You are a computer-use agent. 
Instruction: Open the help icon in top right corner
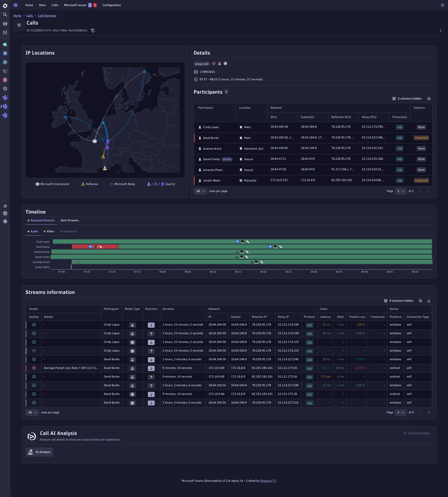click(443, 5)
